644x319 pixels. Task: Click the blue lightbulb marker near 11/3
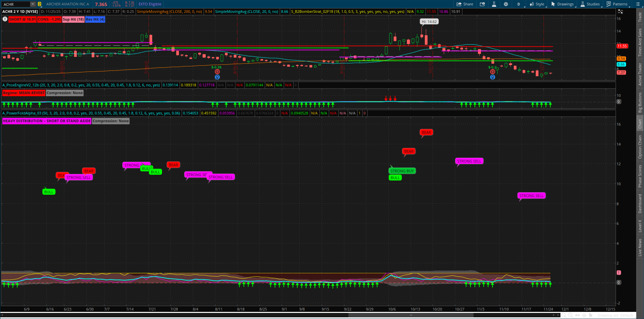(x=492, y=77)
